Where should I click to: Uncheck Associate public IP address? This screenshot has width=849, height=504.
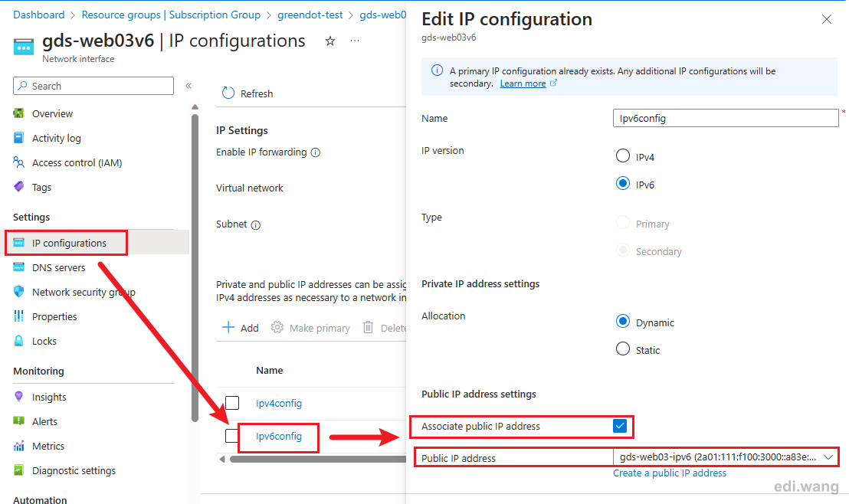pos(620,426)
